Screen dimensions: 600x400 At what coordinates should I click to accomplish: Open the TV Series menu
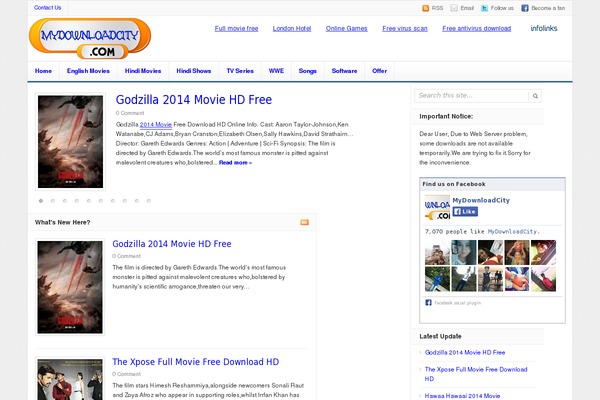pos(240,71)
